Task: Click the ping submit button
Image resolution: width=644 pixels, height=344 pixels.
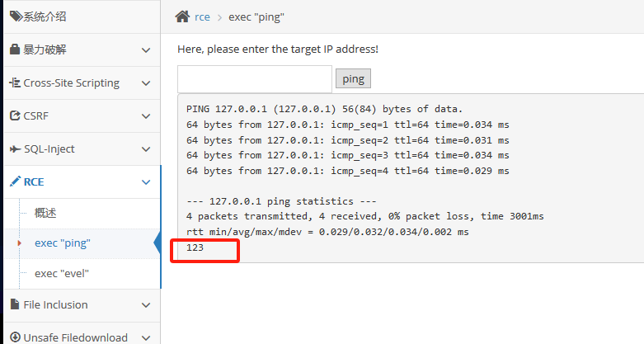Action: [x=353, y=78]
